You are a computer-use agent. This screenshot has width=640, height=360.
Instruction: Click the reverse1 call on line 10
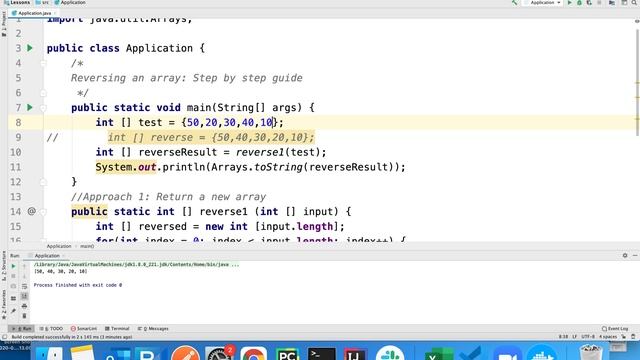[259, 152]
